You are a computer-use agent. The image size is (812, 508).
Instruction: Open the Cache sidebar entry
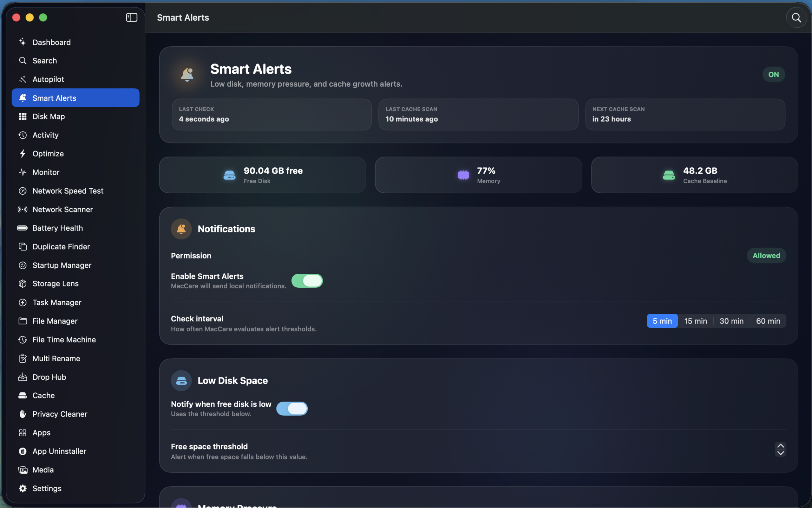click(75, 396)
